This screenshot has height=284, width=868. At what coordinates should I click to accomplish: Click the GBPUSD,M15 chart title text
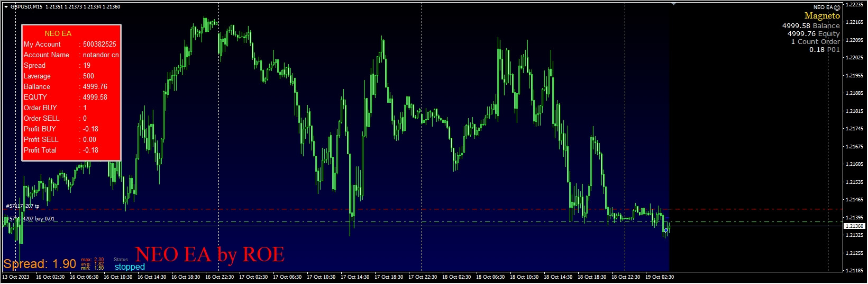(27, 7)
